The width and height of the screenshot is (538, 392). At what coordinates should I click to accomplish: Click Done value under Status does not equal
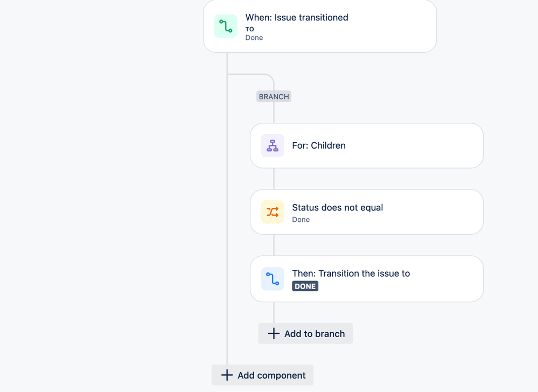(x=301, y=220)
